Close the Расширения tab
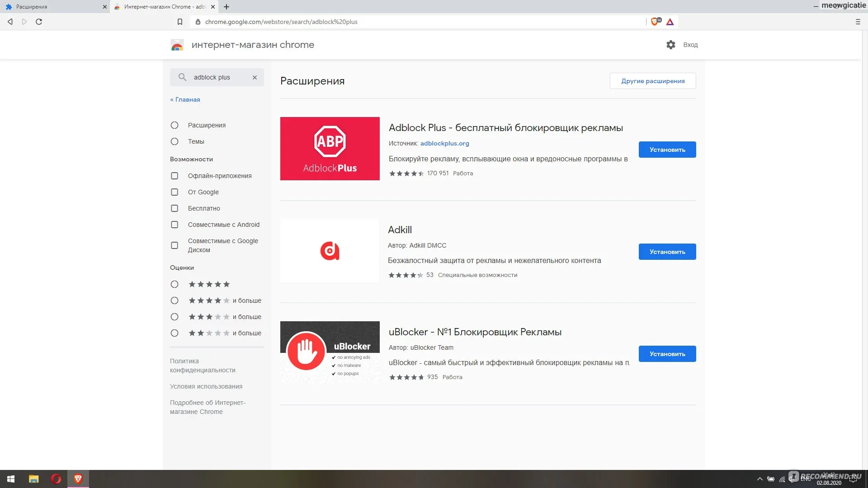This screenshot has height=488, width=868. coord(104,7)
